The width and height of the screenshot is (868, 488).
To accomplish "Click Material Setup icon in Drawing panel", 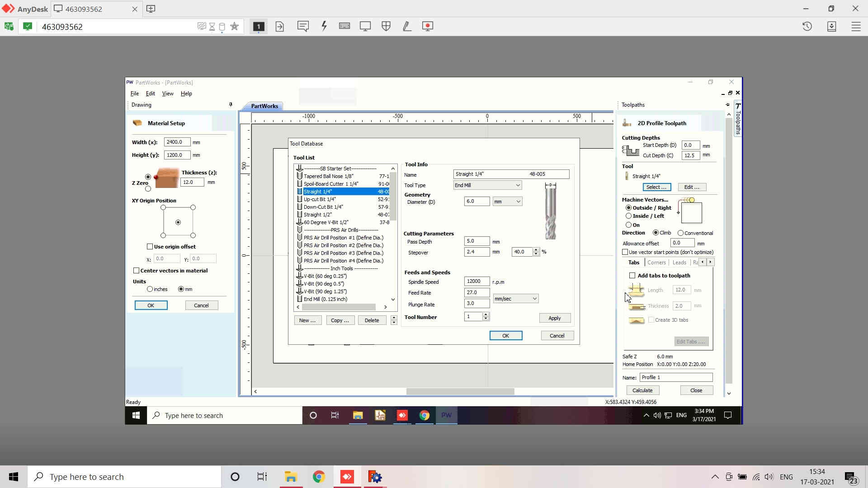I will click(137, 123).
